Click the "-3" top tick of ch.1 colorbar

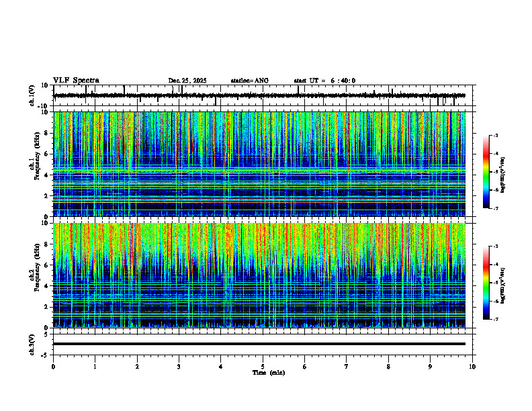[x=496, y=135]
